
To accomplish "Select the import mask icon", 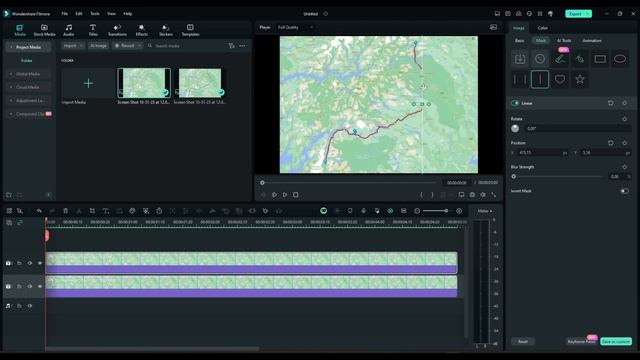I will [x=520, y=59].
